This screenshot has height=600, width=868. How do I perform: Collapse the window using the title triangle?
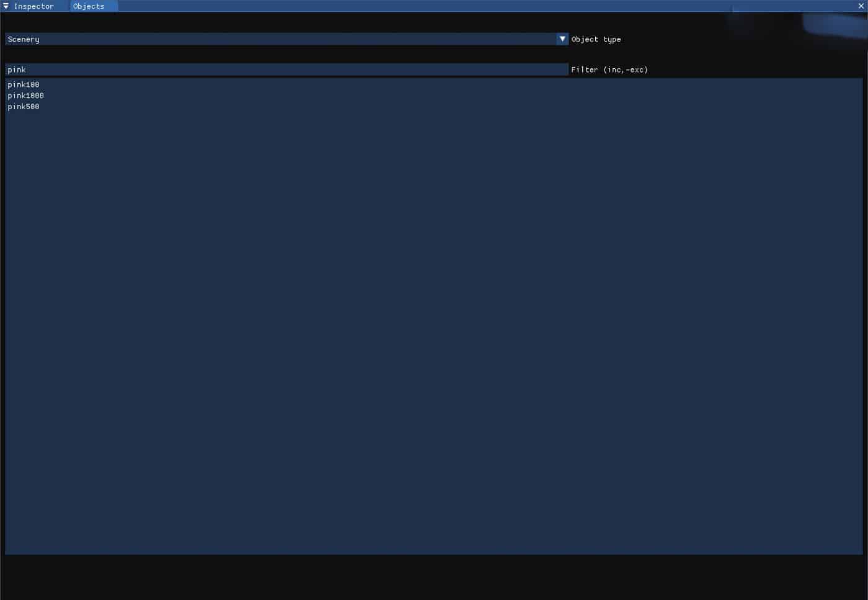pyautogui.click(x=6, y=6)
